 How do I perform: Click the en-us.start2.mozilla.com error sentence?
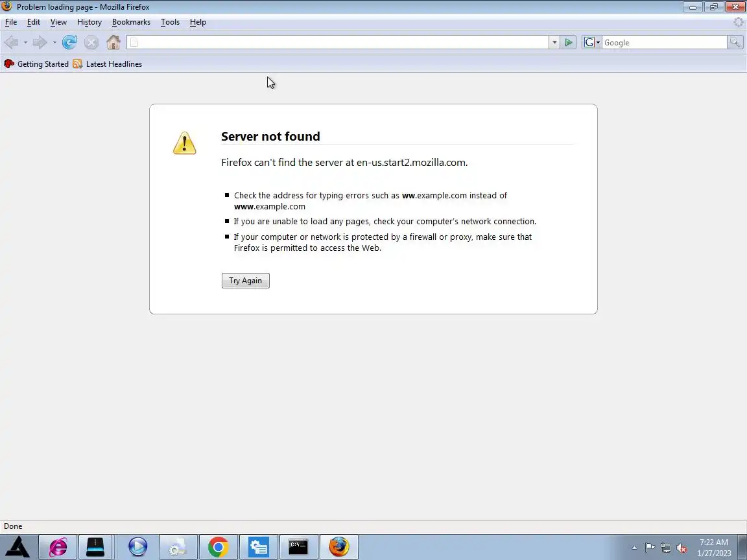tap(344, 163)
